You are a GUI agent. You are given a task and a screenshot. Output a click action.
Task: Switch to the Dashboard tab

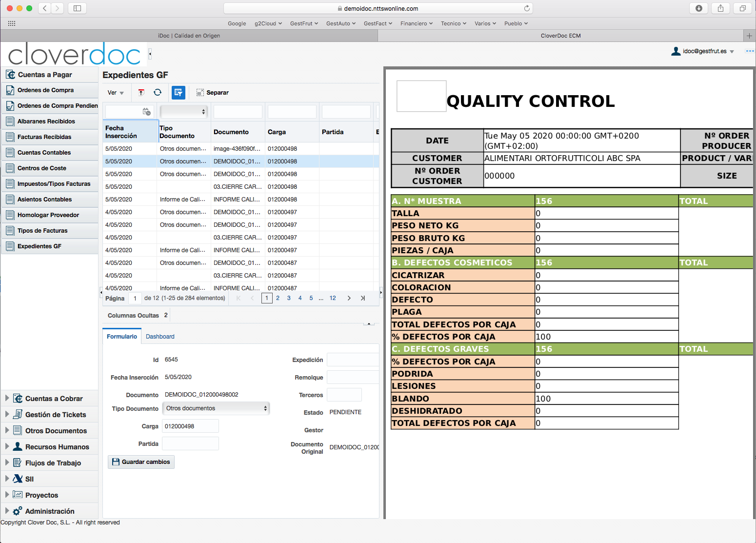160,337
